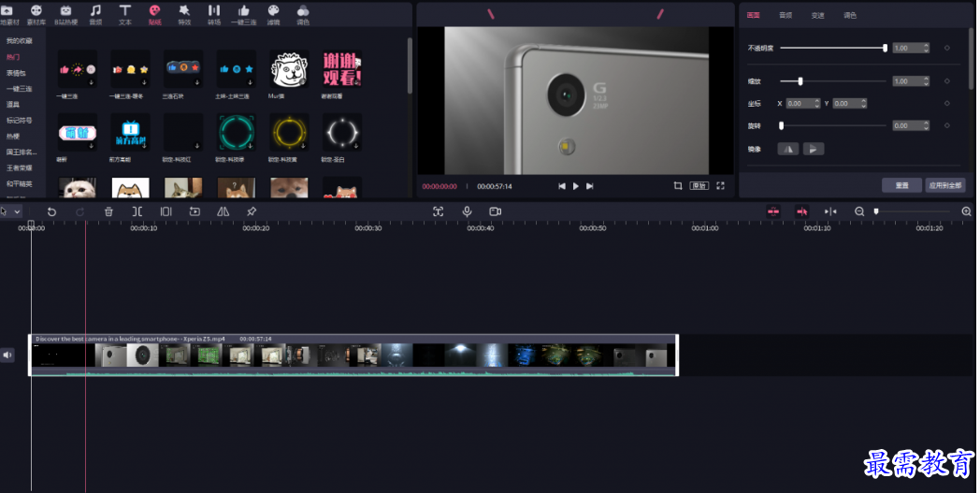Click the crop/trim frame tool in timeline toolbar
The width and height of the screenshot is (980, 493).
[166, 211]
